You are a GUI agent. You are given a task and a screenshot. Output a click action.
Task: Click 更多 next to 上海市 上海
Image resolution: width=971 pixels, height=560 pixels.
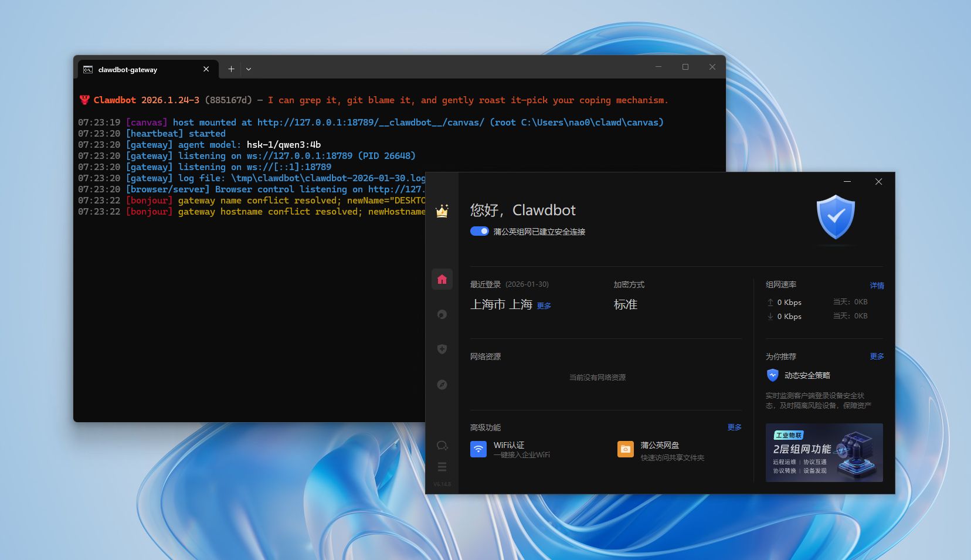tap(544, 306)
